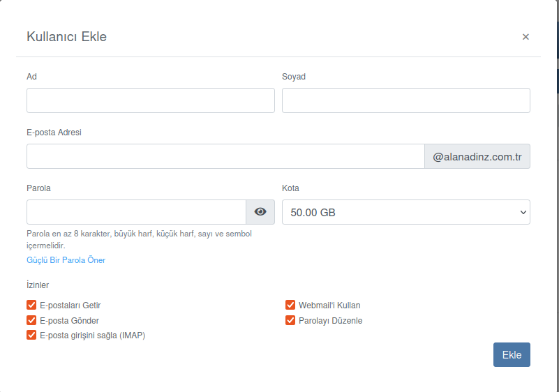Toggle the Parolayı Düzenle checkbox
This screenshot has height=392, width=559.
click(x=290, y=320)
